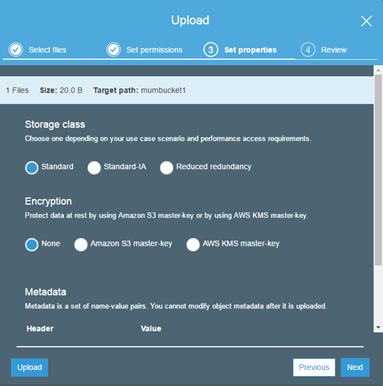The height and width of the screenshot is (386, 383).
Task: Click the scrollbar up arrow
Action: tap(378, 70)
